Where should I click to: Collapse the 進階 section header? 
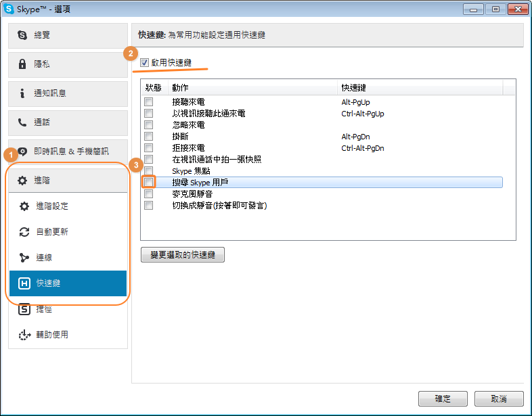[x=68, y=181]
